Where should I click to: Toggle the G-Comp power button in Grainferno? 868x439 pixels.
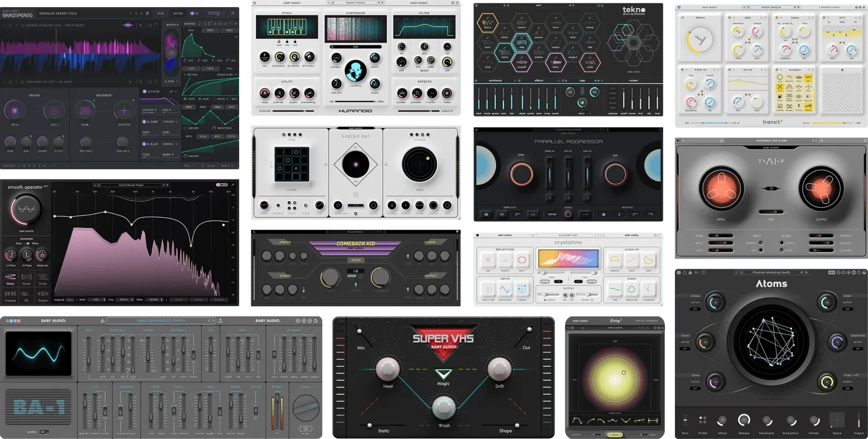144,121
